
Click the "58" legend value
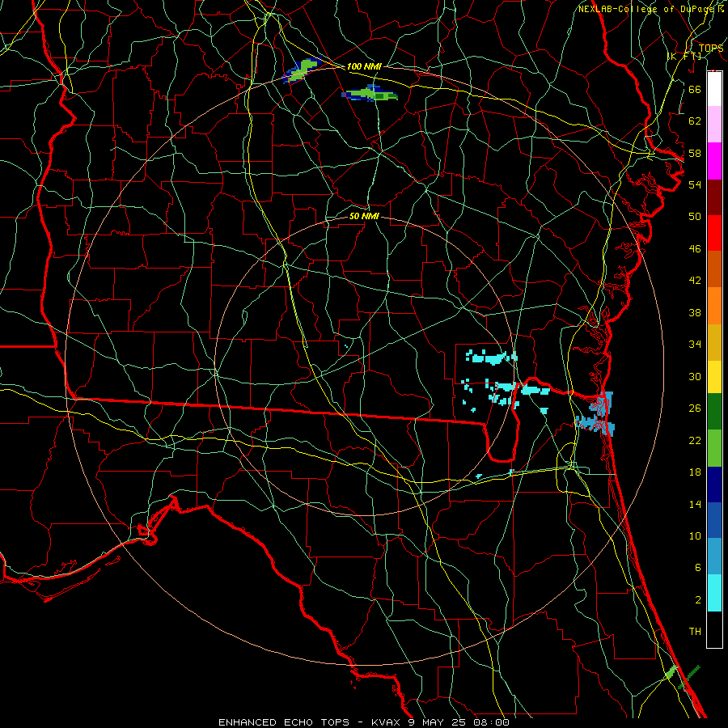pyautogui.click(x=695, y=153)
